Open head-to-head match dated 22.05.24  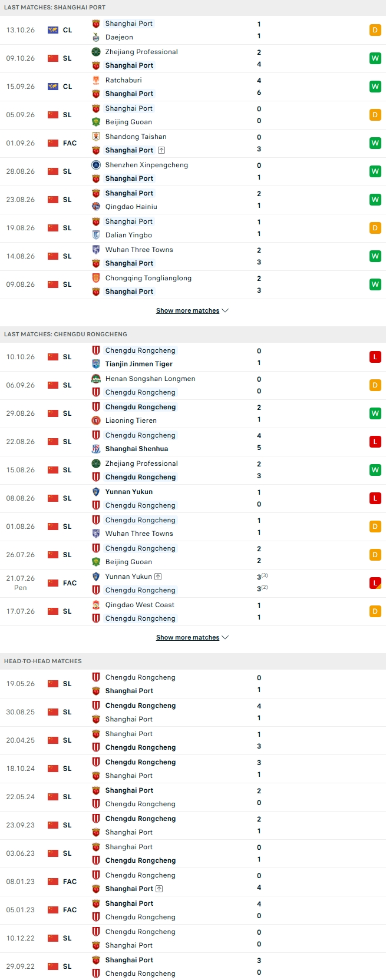click(193, 797)
